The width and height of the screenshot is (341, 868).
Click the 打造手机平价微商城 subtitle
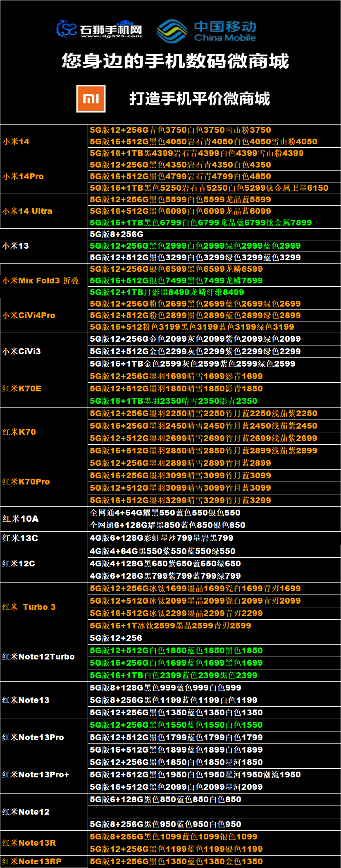[x=199, y=98]
